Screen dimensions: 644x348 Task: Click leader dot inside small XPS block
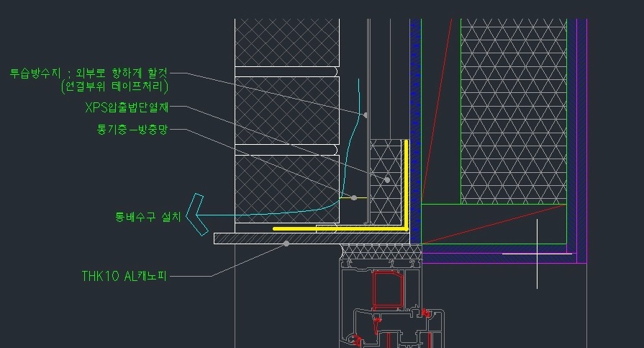pos(387,179)
